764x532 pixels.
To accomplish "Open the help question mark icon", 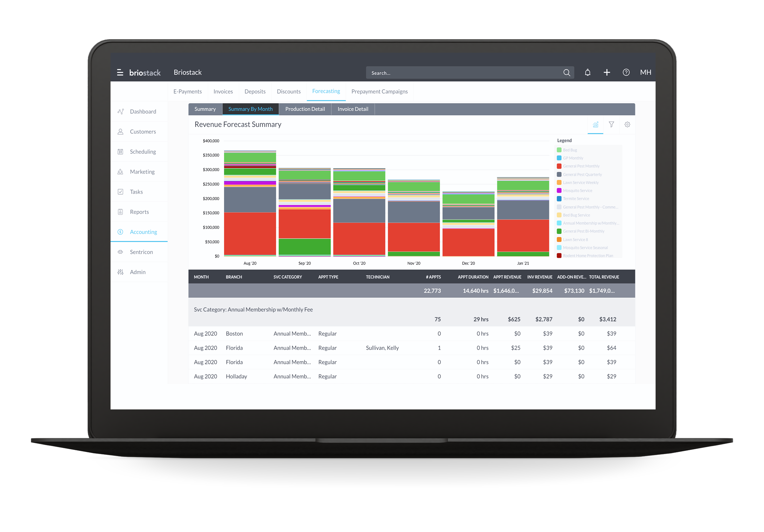I will tap(626, 73).
